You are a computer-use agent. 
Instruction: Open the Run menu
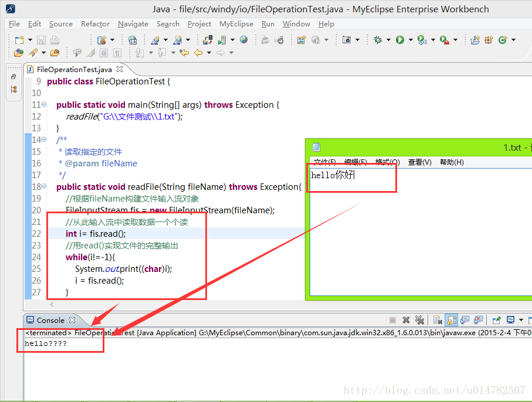point(267,24)
